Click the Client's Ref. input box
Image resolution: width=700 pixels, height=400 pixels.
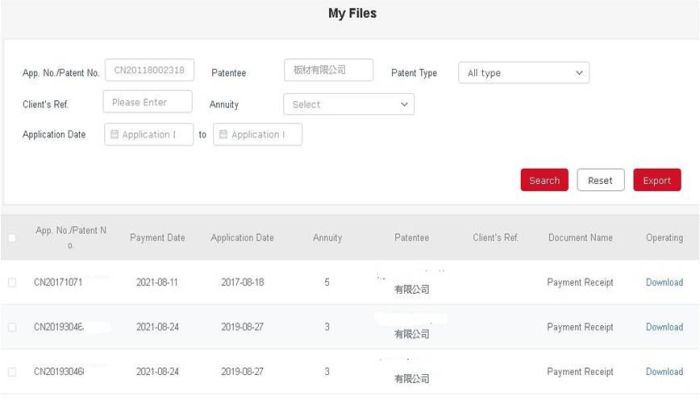pyautogui.click(x=147, y=102)
